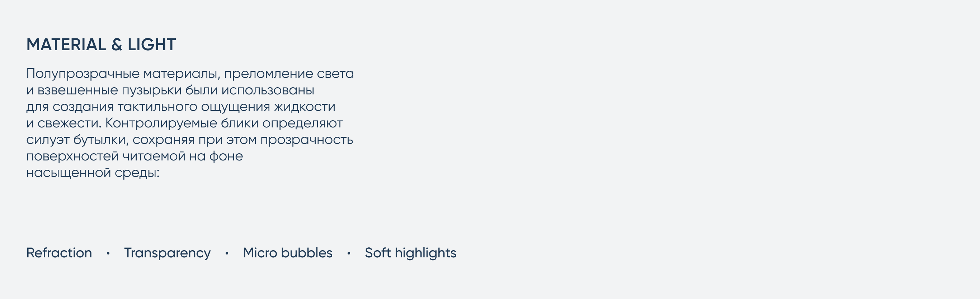Click the Micro bubbles label
Screen dimensions: 980x299
click(288, 253)
